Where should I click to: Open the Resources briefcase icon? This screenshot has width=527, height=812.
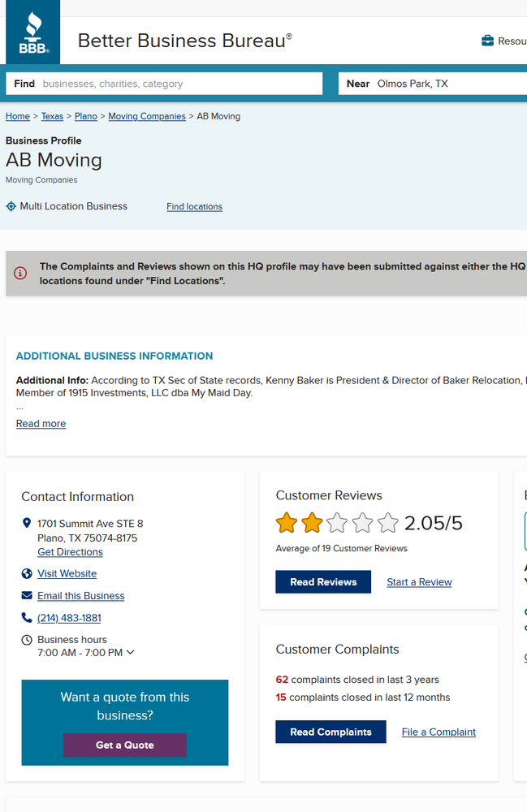click(x=487, y=41)
